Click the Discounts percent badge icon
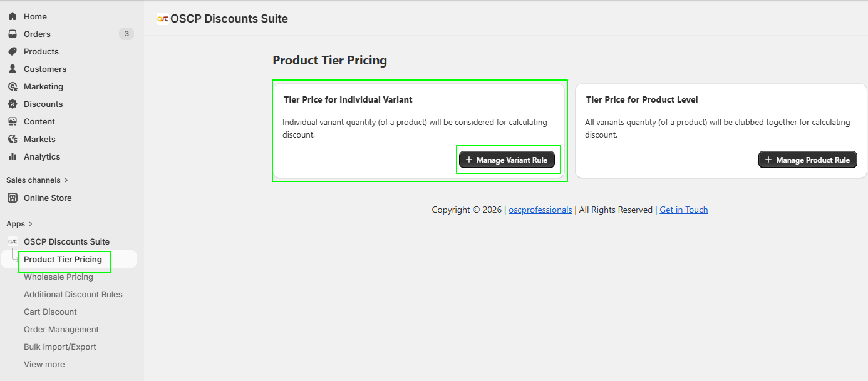Image resolution: width=868 pixels, height=381 pixels. coord(13,104)
